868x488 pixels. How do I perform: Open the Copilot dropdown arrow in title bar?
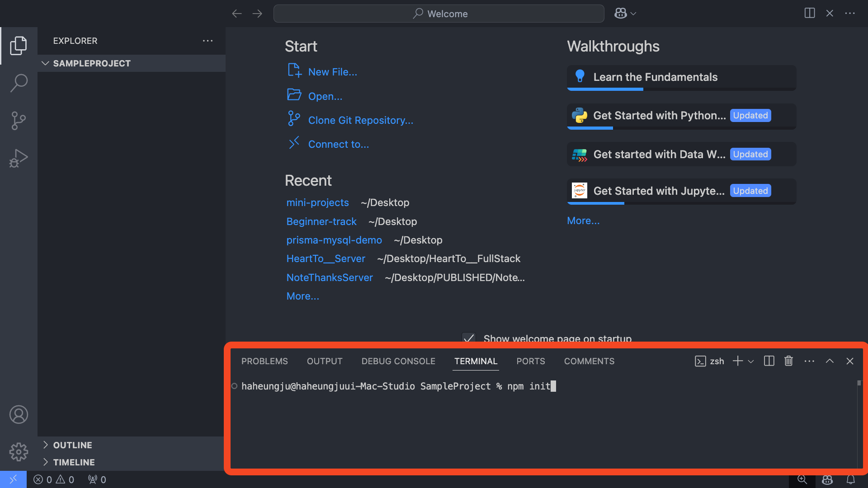click(633, 14)
